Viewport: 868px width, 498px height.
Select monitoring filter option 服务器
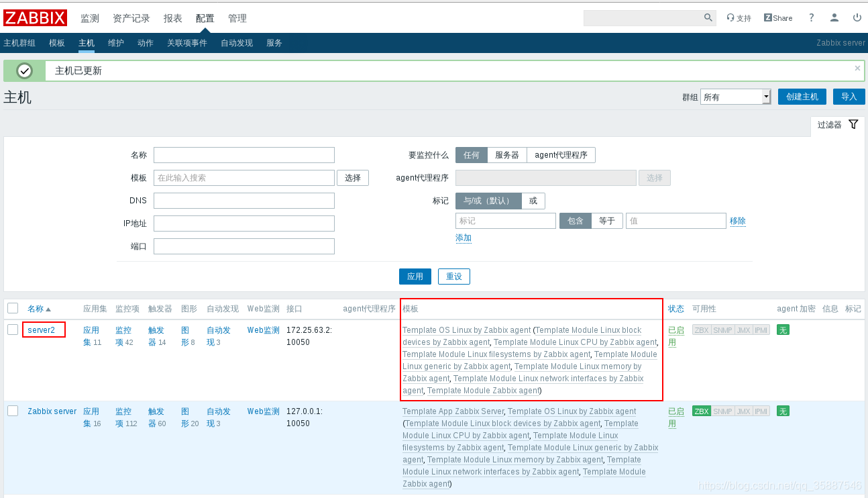[507, 155]
